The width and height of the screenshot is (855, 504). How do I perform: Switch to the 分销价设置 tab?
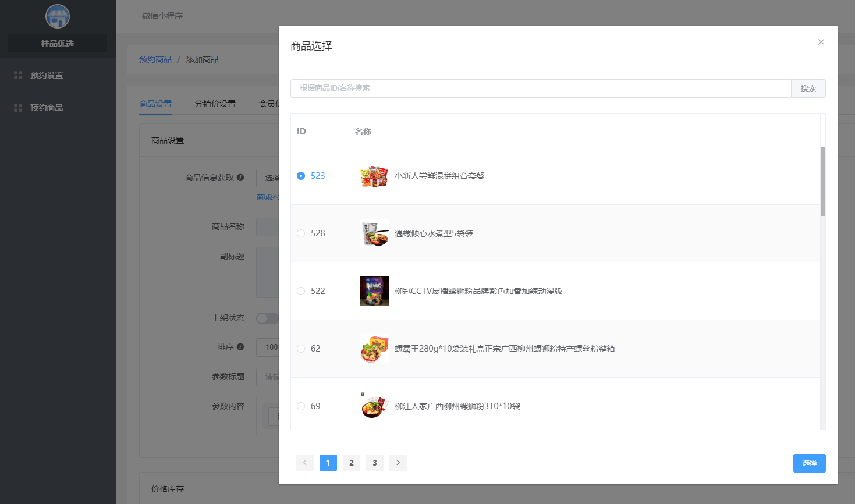(215, 104)
